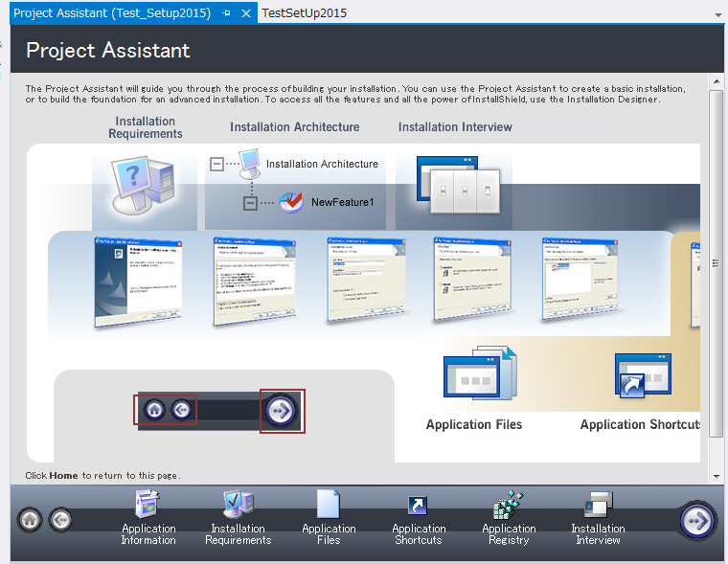Screen dimensions: 728x564
Task: Click the Home button in bottom navigation bar
Action: [31, 519]
